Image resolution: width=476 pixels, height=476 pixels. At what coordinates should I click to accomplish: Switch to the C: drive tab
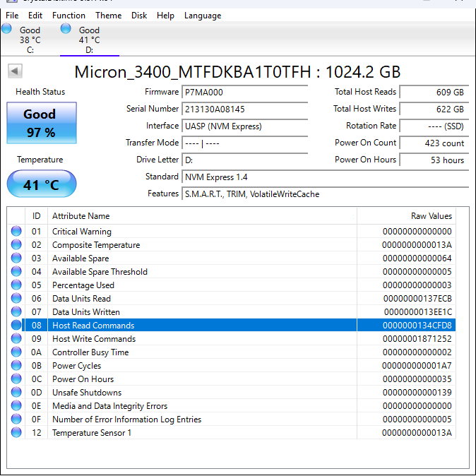click(30, 40)
